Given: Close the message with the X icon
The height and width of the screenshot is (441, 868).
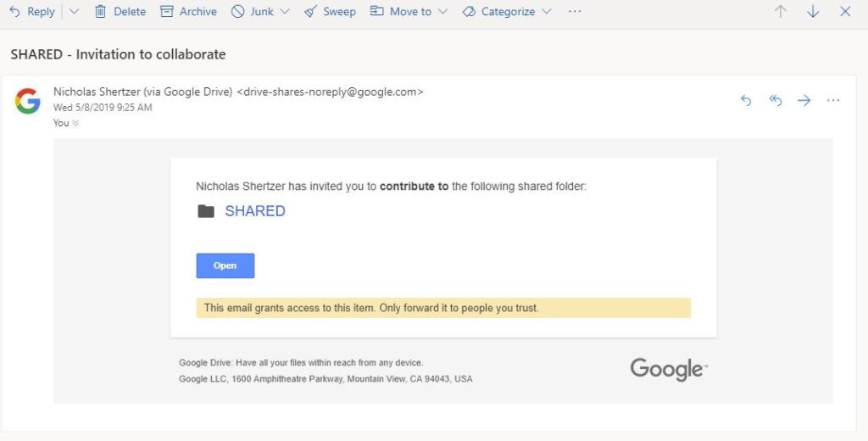Looking at the screenshot, I should point(845,12).
